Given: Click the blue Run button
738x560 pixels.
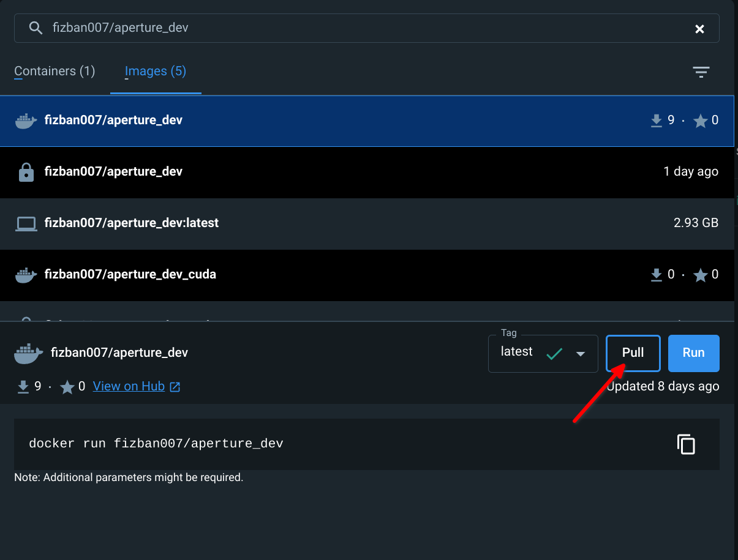Looking at the screenshot, I should coord(694,353).
